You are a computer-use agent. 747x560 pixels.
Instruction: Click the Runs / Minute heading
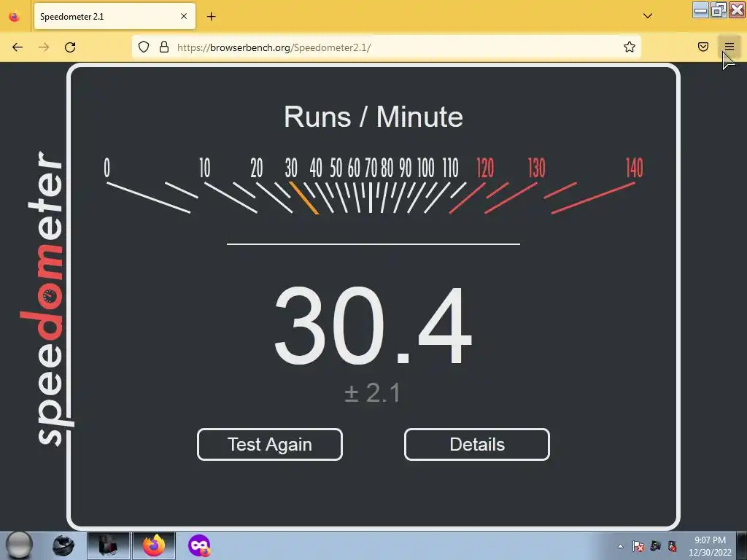pos(373,117)
